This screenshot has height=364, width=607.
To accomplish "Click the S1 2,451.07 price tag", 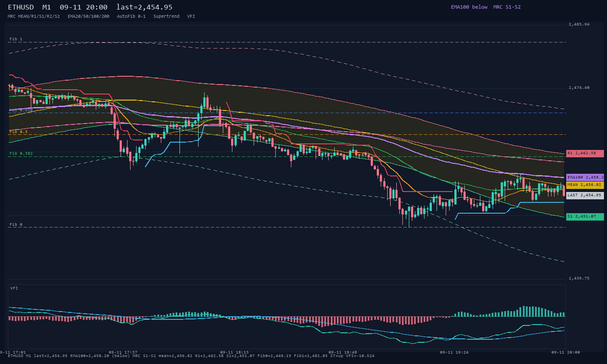I will pyautogui.click(x=585, y=217).
